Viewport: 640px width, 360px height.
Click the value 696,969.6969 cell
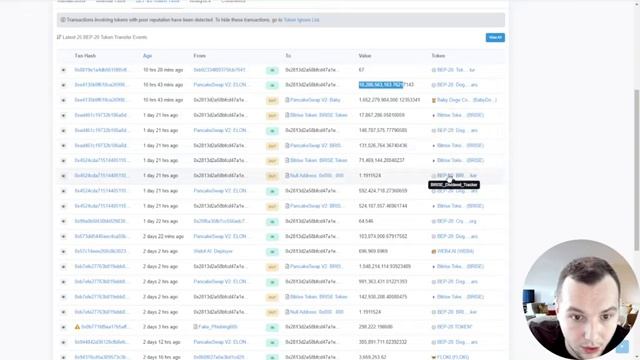pos(373,251)
